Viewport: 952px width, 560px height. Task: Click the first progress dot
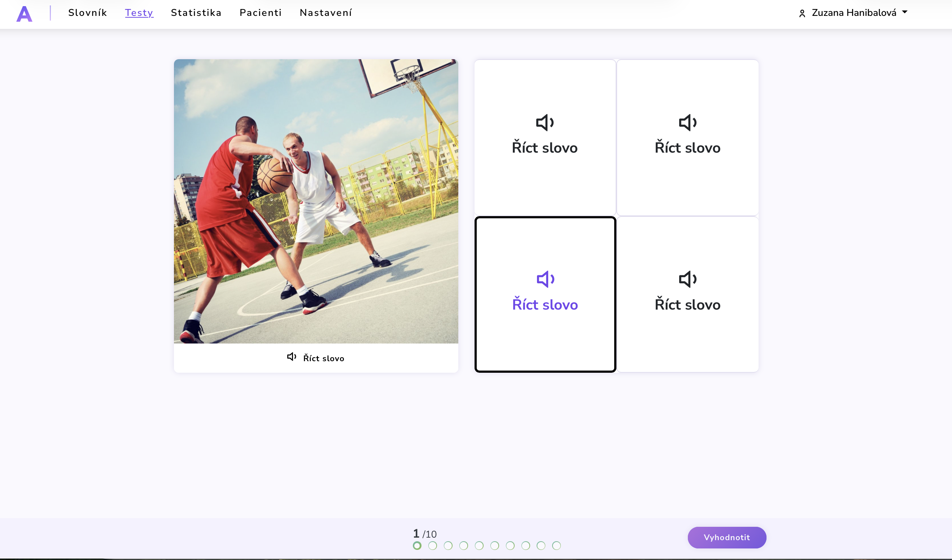click(x=417, y=546)
